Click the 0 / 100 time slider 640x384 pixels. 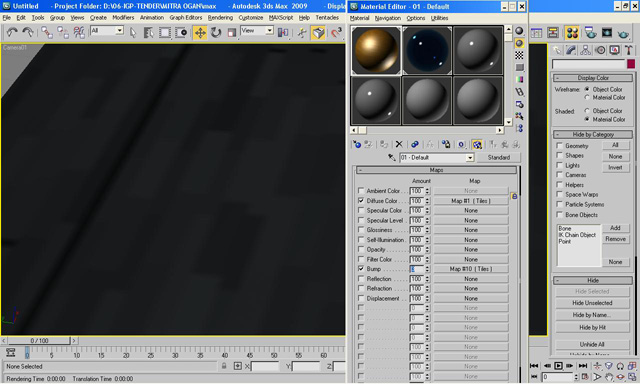39,340
